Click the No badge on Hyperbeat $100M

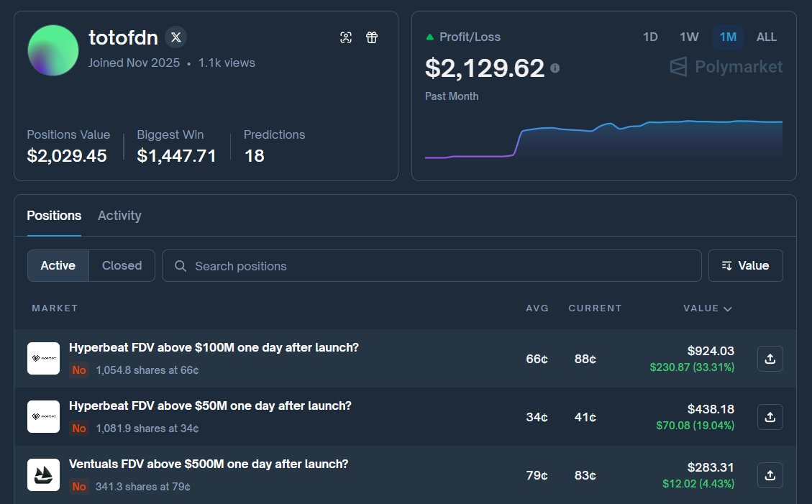78,370
